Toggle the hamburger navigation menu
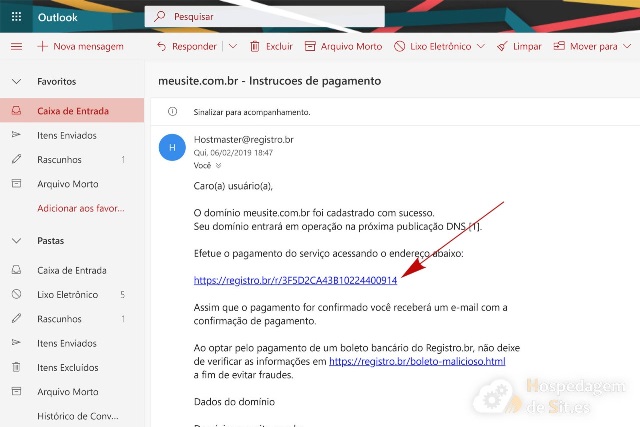This screenshot has width=640, height=427. click(16, 46)
